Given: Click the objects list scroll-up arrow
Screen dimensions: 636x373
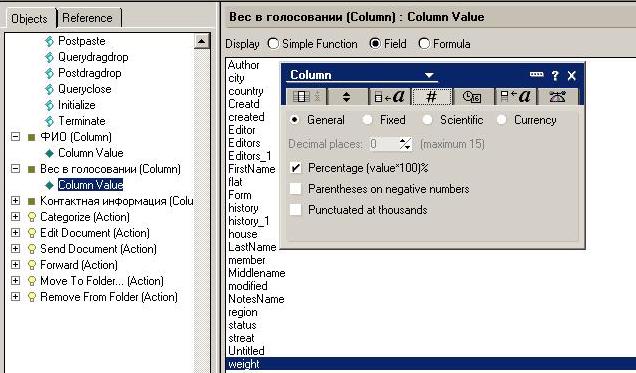Looking at the screenshot, I should [x=202, y=41].
